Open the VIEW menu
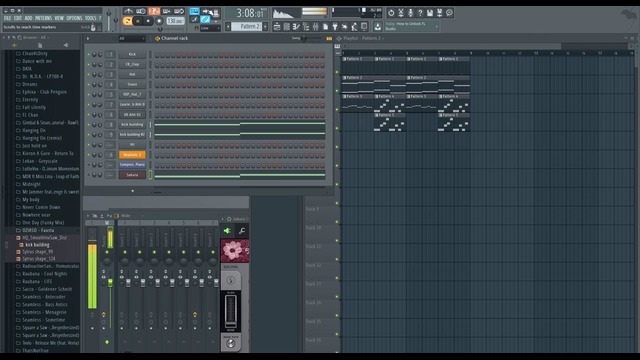The image size is (640, 360). [x=59, y=18]
